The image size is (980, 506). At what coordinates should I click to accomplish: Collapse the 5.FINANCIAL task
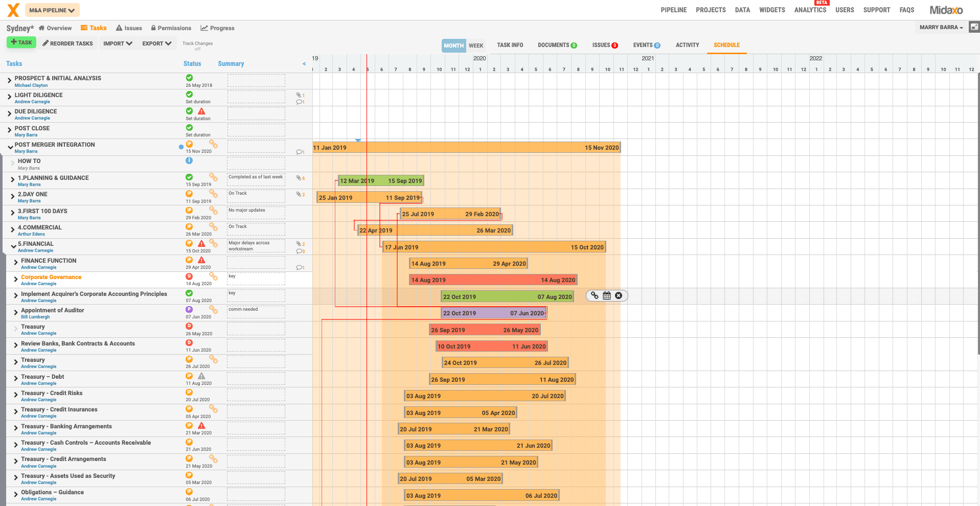pos(13,246)
